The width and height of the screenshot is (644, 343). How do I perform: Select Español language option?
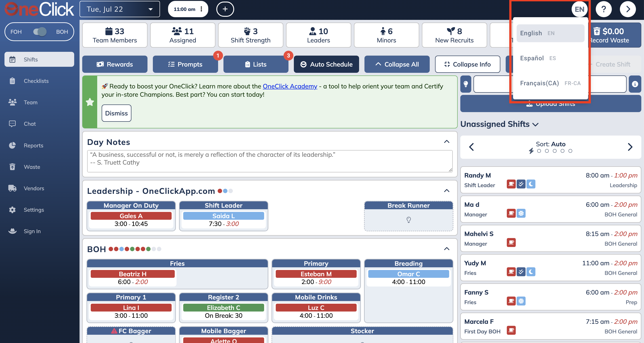(550, 58)
